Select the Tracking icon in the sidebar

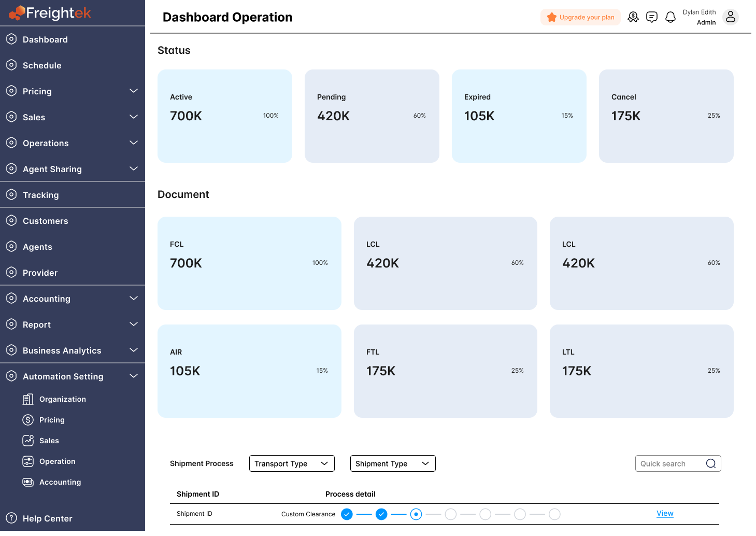tap(11, 195)
